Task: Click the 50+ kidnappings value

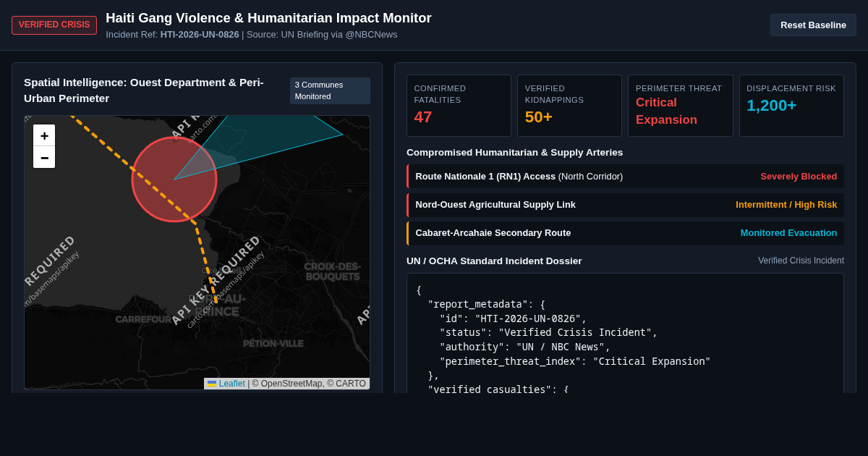Action: (539, 117)
